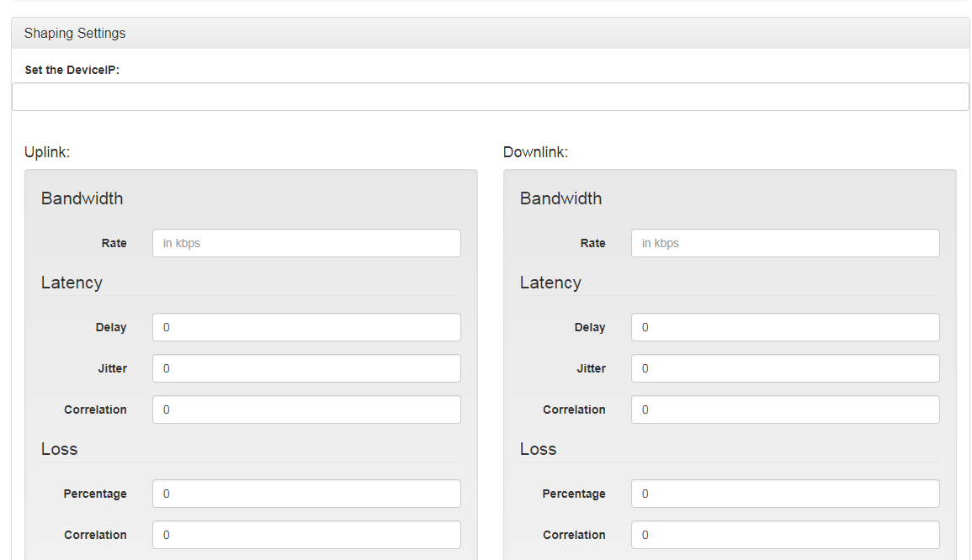
Task: Click the Set the DeviceIP label
Action: [x=72, y=70]
